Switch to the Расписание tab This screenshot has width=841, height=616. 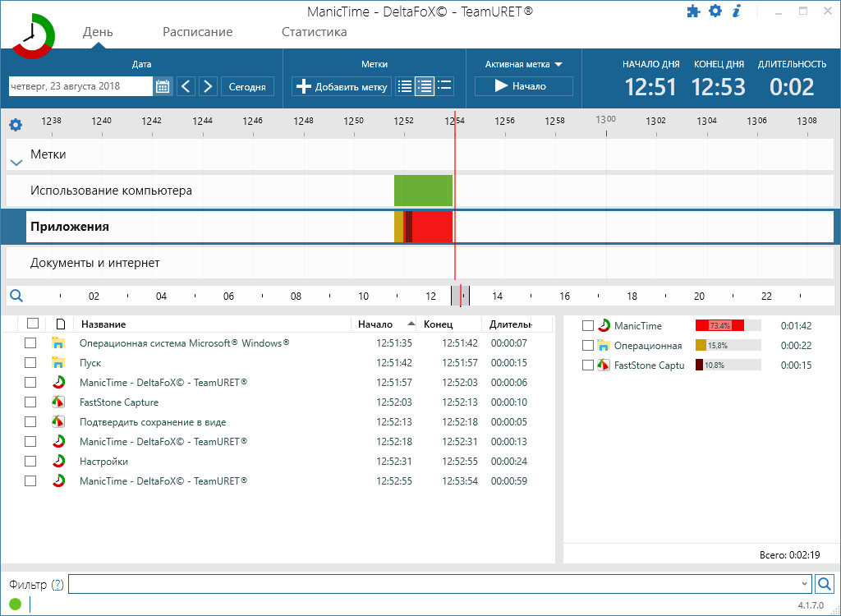197,32
